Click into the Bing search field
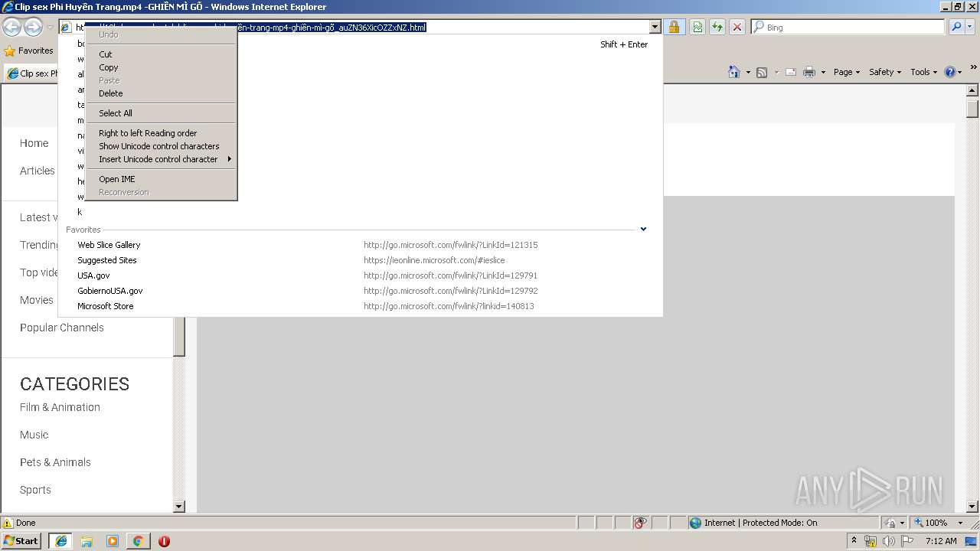The height and width of the screenshot is (551, 980). [x=848, y=27]
